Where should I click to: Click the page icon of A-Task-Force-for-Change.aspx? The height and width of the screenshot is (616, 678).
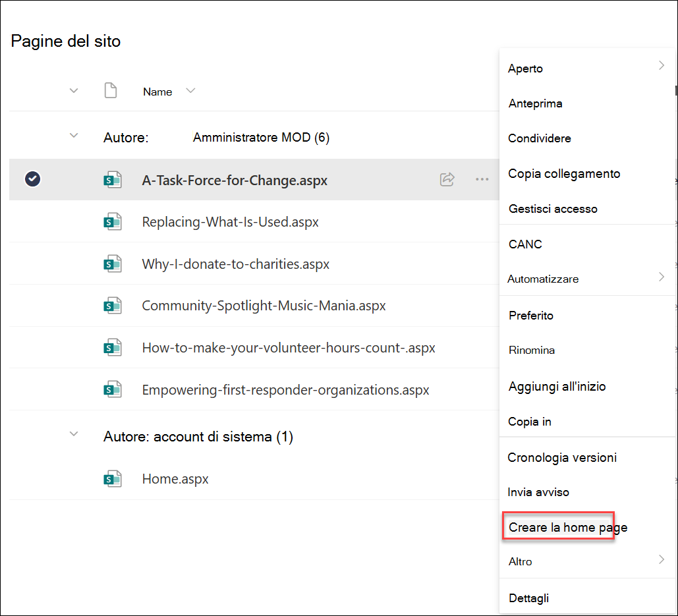point(113,180)
